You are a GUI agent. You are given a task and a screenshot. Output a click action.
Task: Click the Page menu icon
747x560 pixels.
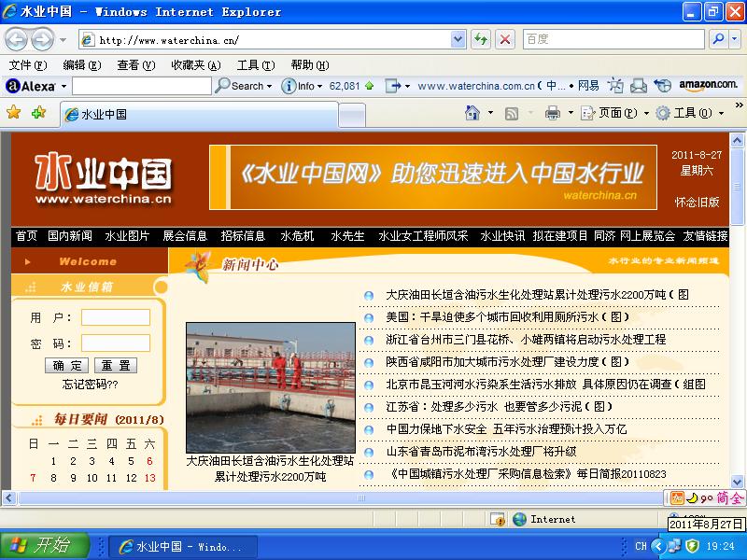pos(587,113)
